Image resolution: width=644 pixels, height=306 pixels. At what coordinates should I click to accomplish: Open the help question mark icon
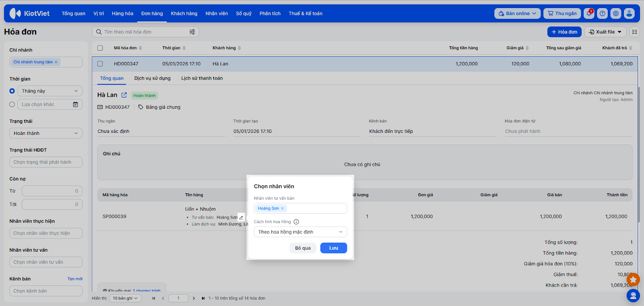(x=602, y=14)
